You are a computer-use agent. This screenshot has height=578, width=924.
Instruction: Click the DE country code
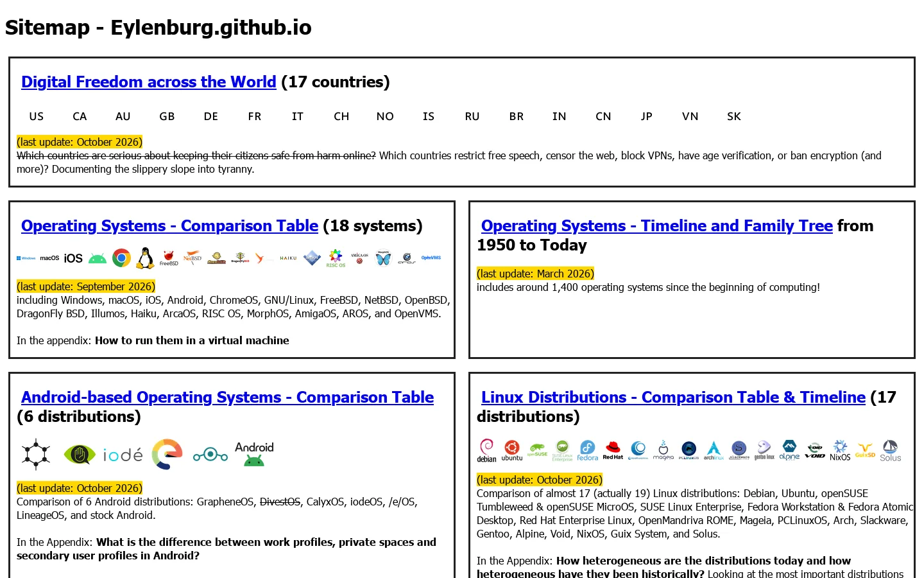pos(211,116)
